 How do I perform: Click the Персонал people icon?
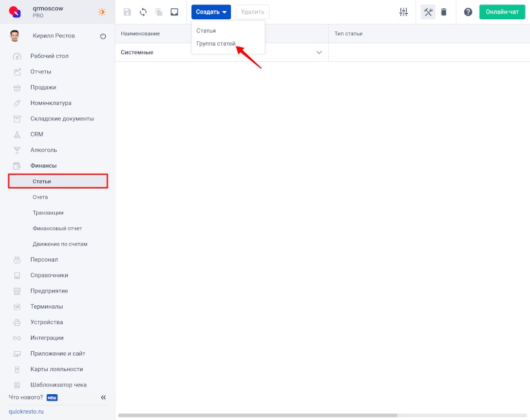[x=17, y=260]
